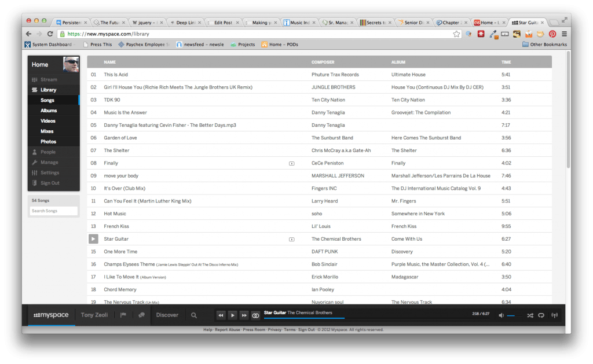The height and width of the screenshot is (364, 593).
Task: Skip to the next track in player
Action: (244, 315)
